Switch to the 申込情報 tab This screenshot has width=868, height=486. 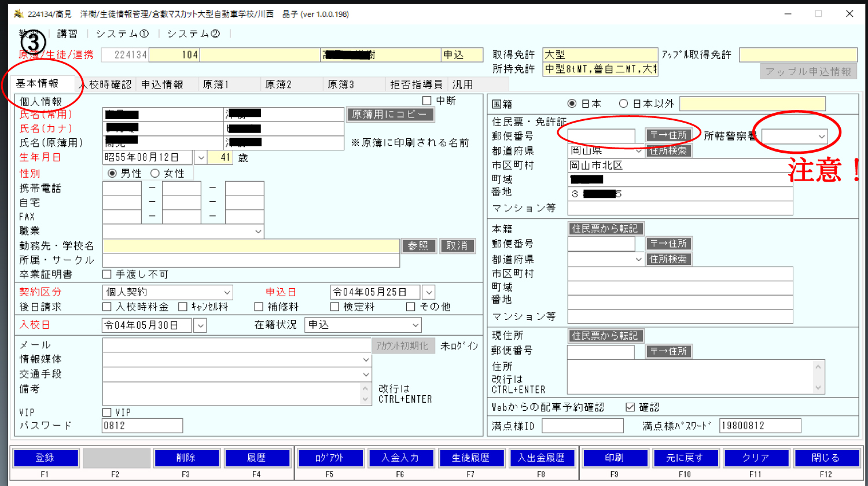pos(162,84)
